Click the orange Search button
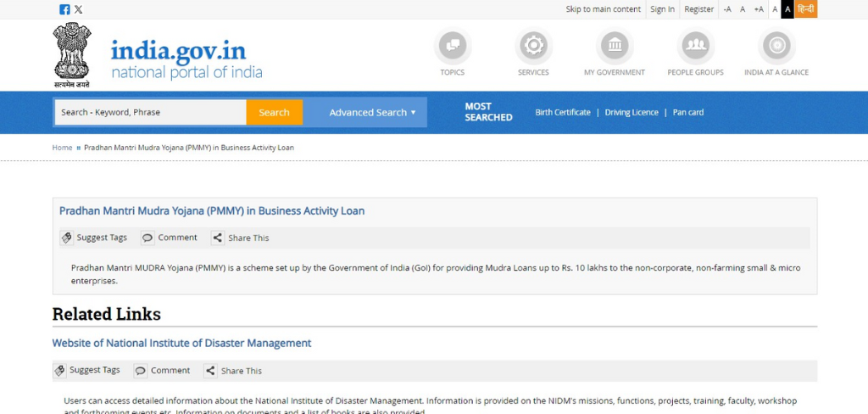 pyautogui.click(x=274, y=113)
